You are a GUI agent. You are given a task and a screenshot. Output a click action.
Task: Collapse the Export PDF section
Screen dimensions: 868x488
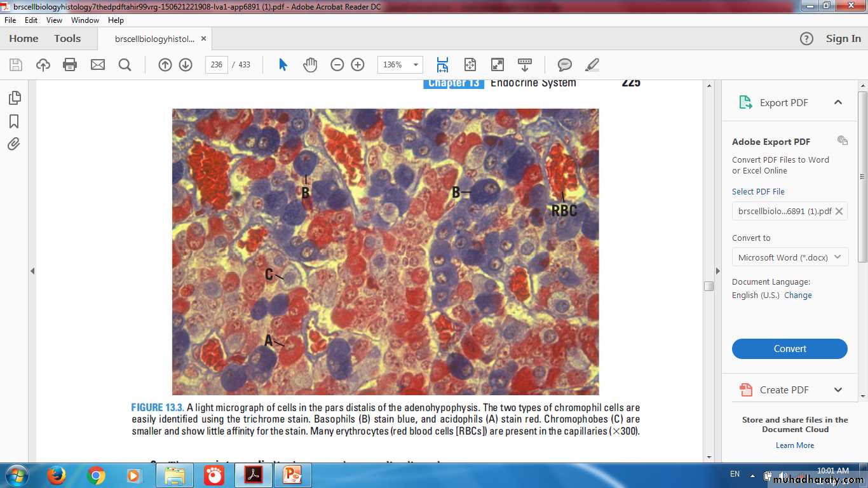pyautogui.click(x=837, y=102)
